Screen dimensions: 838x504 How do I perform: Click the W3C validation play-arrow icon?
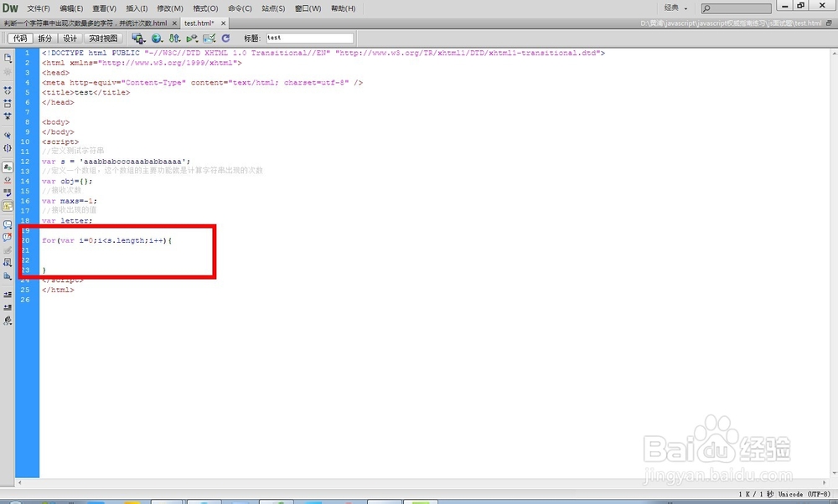click(x=192, y=39)
